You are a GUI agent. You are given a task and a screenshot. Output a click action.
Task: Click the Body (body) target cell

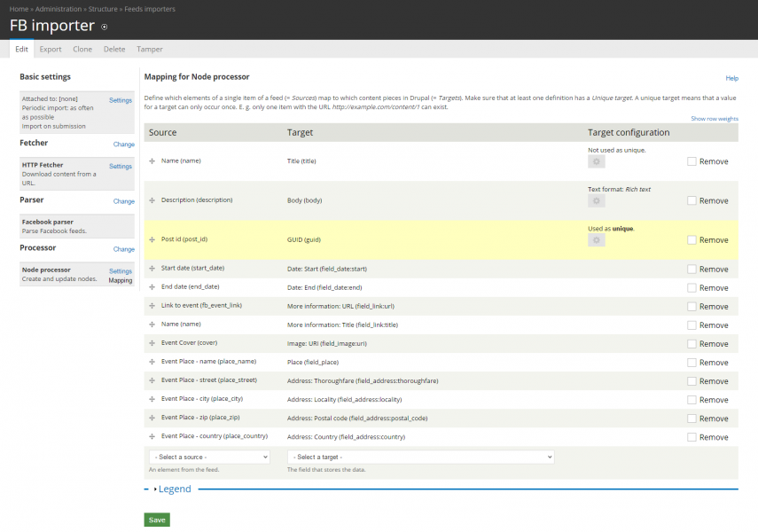coord(305,200)
